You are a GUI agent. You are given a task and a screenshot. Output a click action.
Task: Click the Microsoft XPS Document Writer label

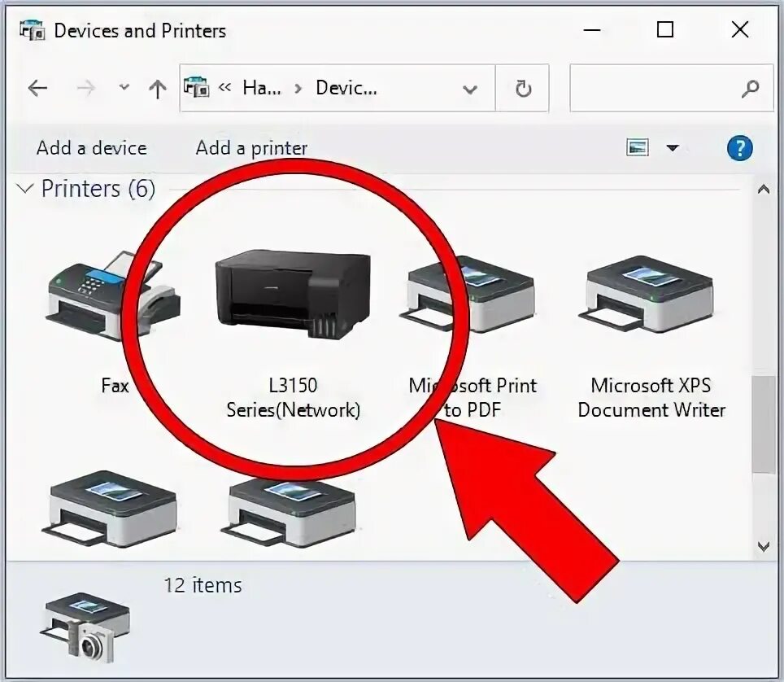click(x=651, y=398)
